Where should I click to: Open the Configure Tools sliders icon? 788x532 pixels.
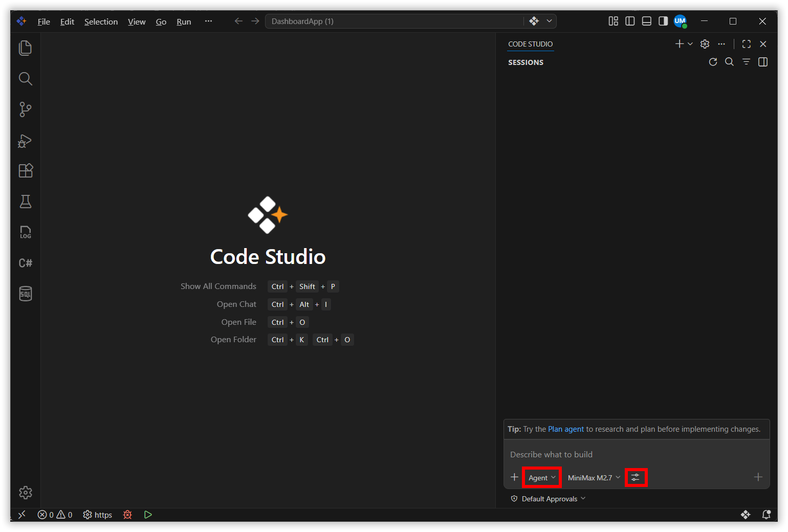pos(636,477)
